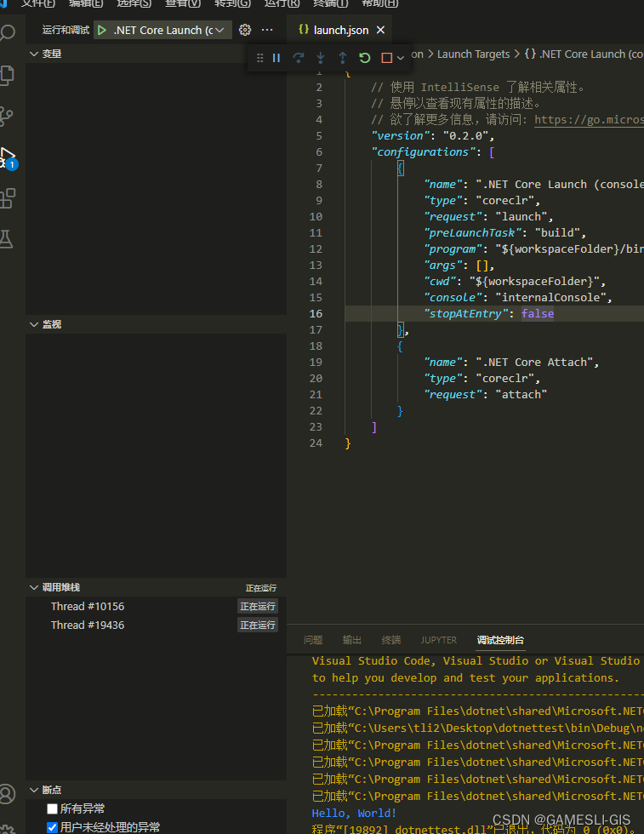644x834 pixels.
Task: Stop the debug session
Action: [x=386, y=58]
